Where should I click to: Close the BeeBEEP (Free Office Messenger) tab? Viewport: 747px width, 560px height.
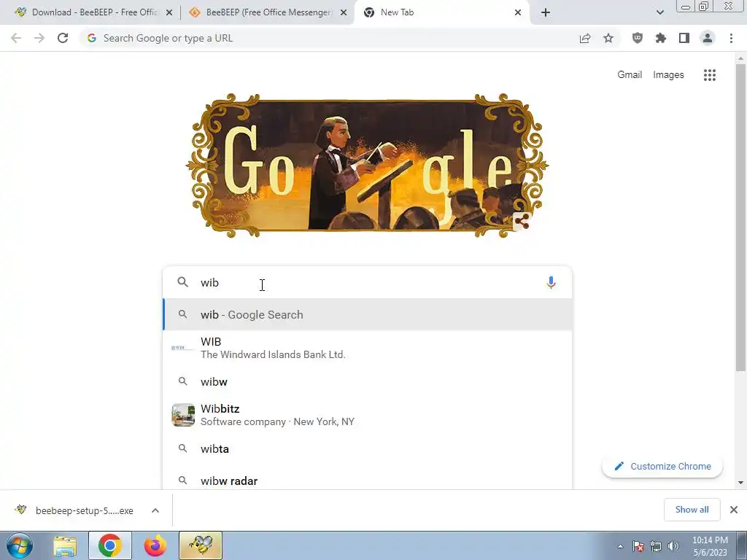click(x=343, y=13)
